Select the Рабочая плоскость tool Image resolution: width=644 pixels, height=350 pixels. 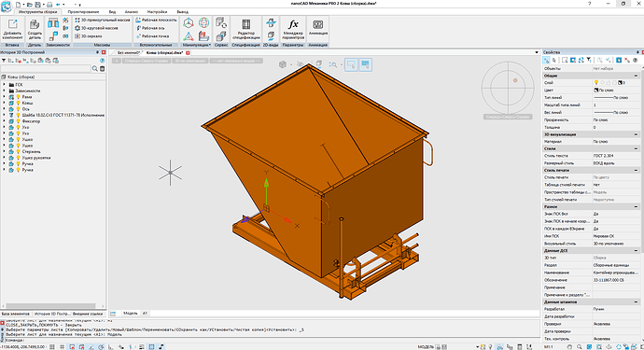click(156, 20)
